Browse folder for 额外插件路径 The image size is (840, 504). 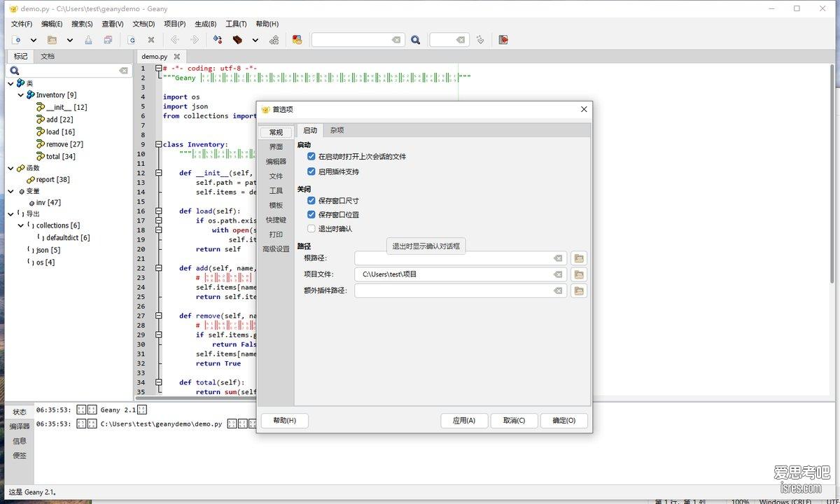click(x=579, y=290)
